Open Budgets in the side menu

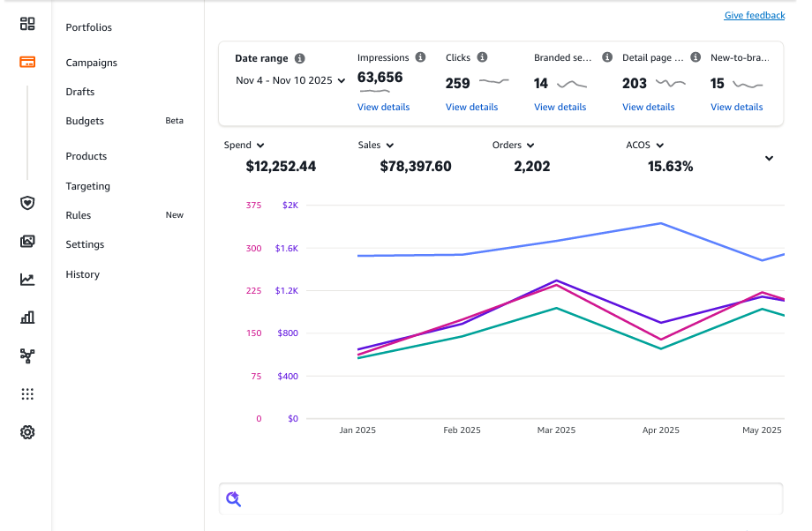coord(85,121)
